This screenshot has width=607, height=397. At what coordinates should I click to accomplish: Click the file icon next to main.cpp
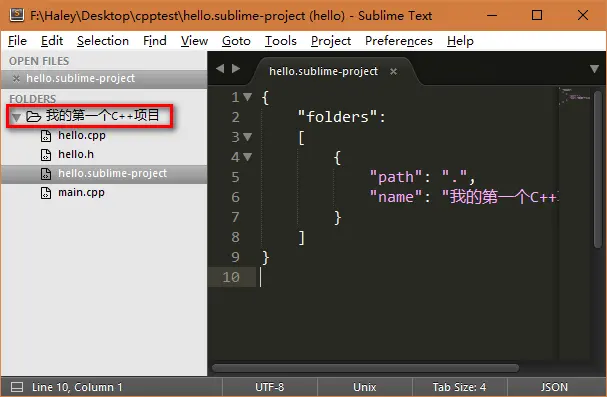pos(46,193)
